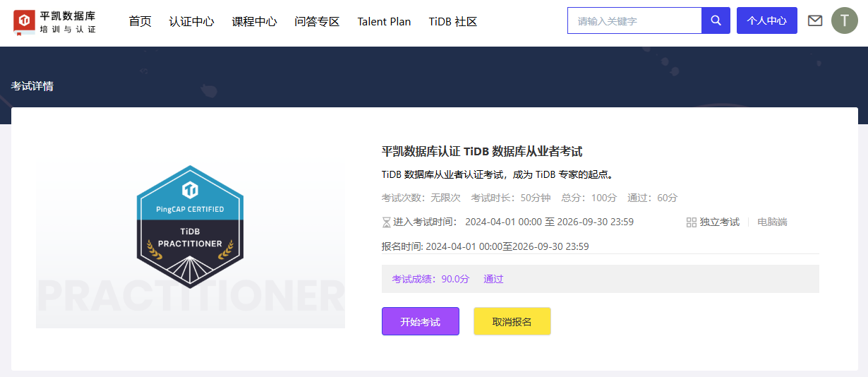Start the exam with 开始考试
Viewport: 868px width, 377px height.
421,321
